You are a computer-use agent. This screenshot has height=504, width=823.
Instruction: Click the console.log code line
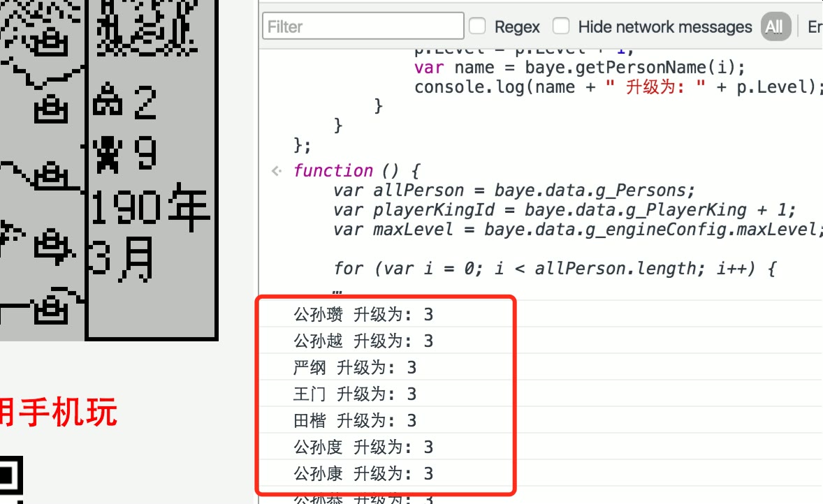point(618,87)
